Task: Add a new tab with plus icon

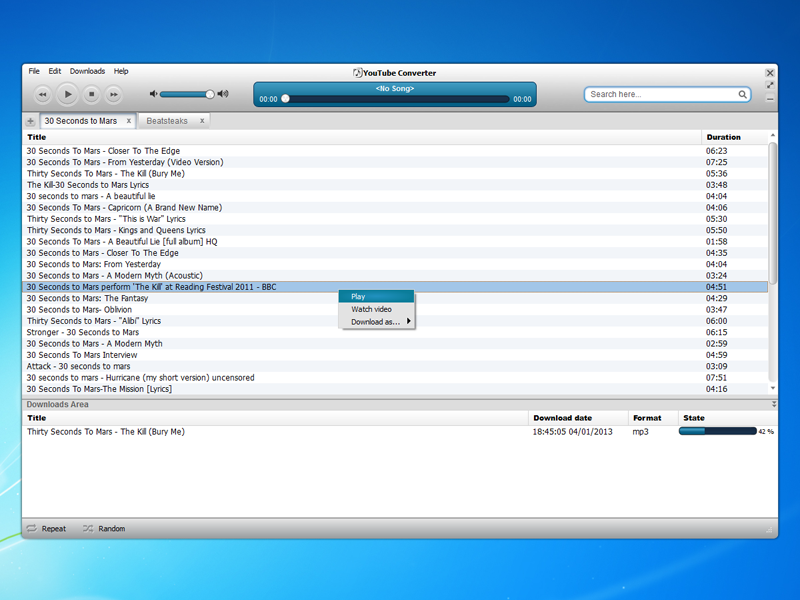Action: pyautogui.click(x=31, y=121)
